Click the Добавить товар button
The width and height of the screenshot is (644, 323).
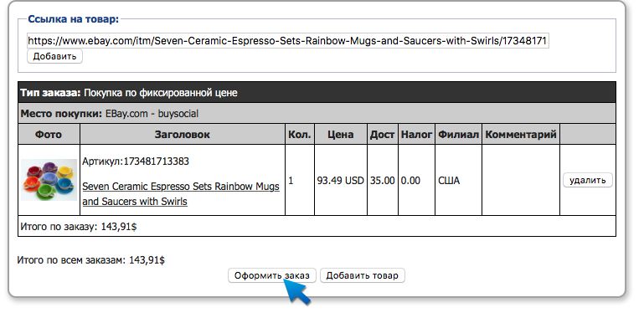(363, 275)
